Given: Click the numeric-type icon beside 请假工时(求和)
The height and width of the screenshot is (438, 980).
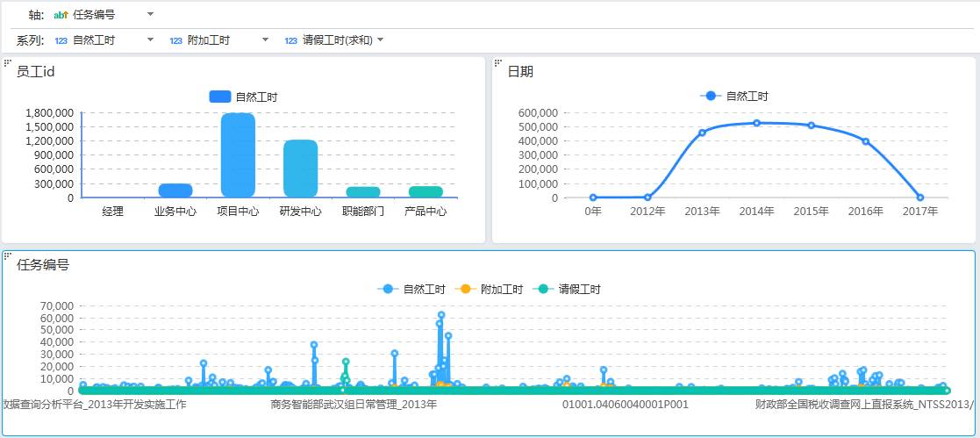Looking at the screenshot, I should (x=290, y=40).
